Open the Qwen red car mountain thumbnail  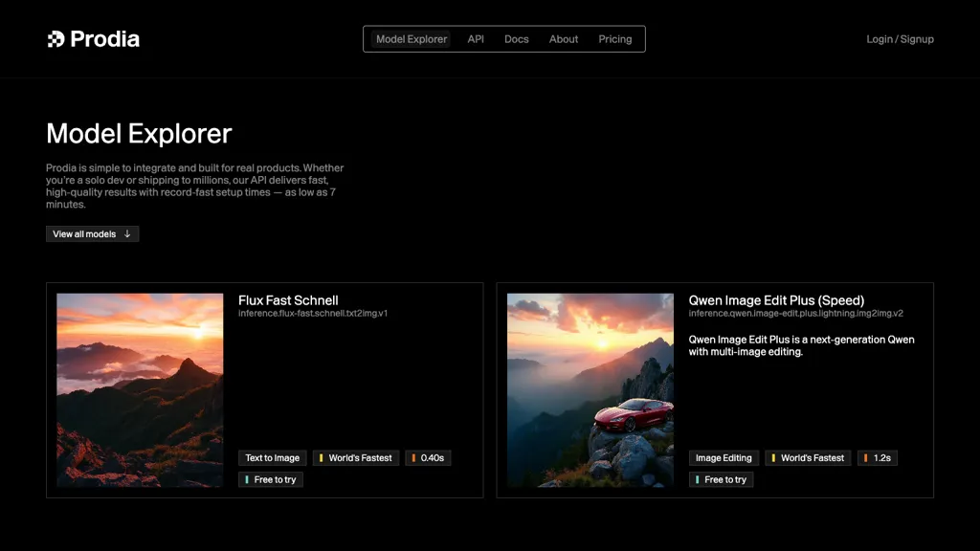click(x=590, y=390)
